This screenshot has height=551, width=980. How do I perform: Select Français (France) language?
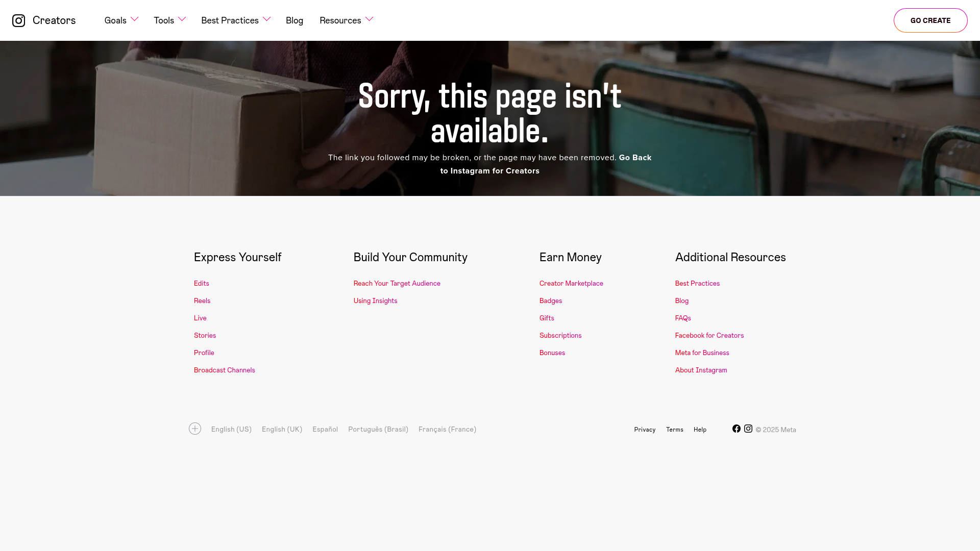point(447,429)
